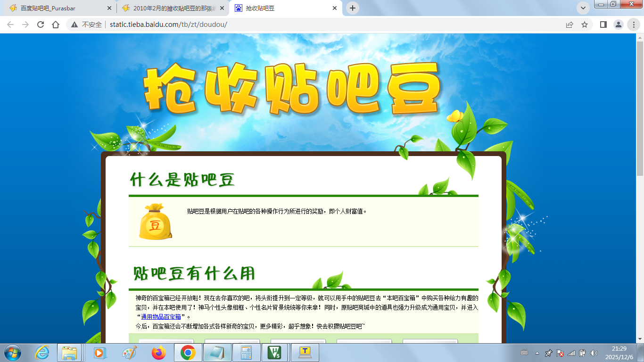Open Calculator from the taskbar
The height and width of the screenshot is (362, 644).
click(246, 353)
